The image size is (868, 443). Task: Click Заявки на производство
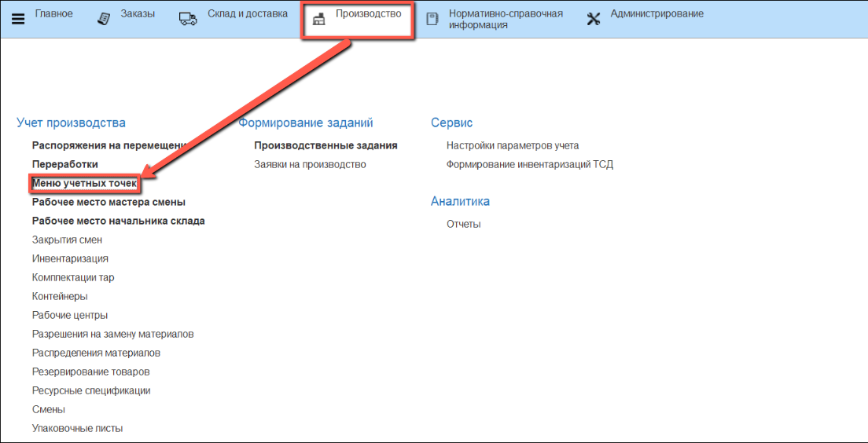310,164
